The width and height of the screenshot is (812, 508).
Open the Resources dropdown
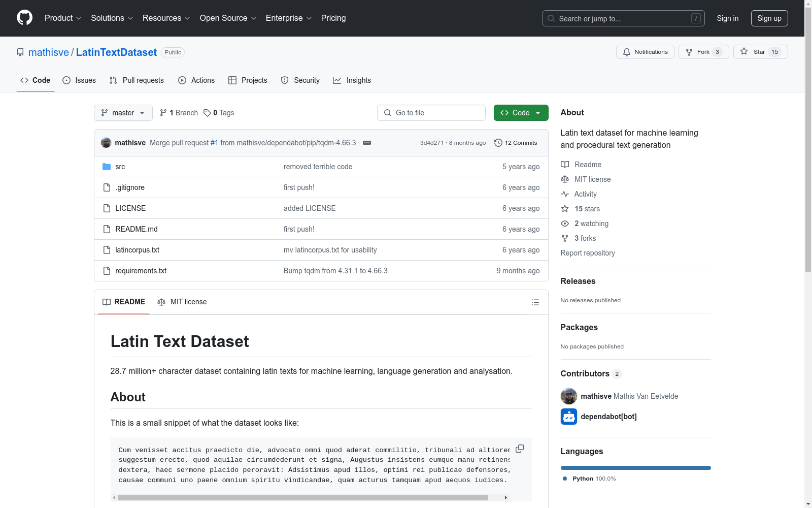[x=166, y=18]
